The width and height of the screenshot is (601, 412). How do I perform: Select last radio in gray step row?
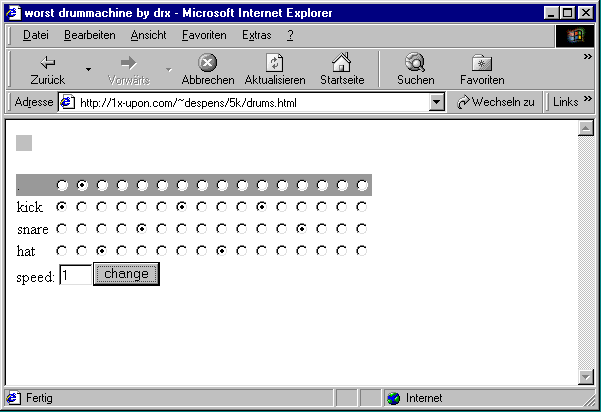coord(362,185)
